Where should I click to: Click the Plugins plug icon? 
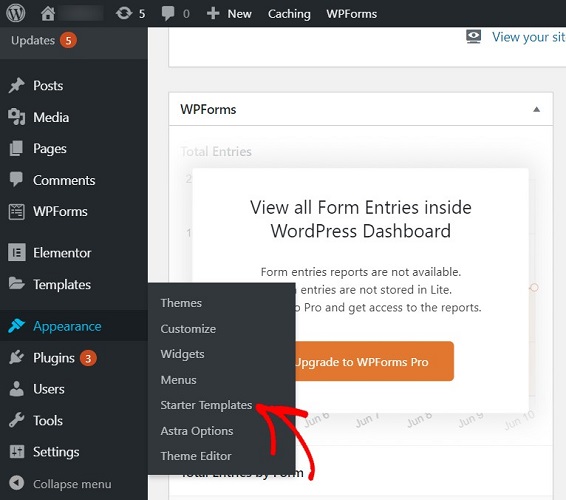tap(17, 357)
